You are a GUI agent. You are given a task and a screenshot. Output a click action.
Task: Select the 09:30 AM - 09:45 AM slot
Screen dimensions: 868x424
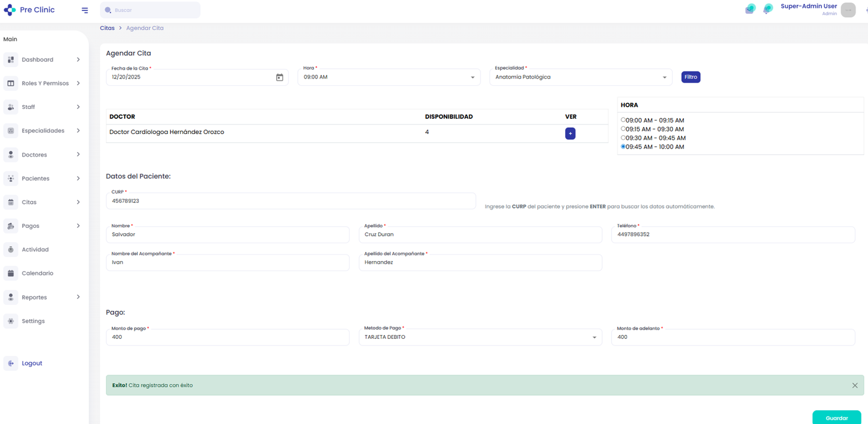(623, 138)
